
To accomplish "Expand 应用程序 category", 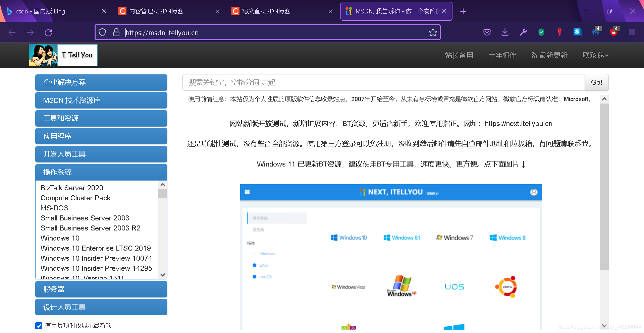I will (x=101, y=136).
